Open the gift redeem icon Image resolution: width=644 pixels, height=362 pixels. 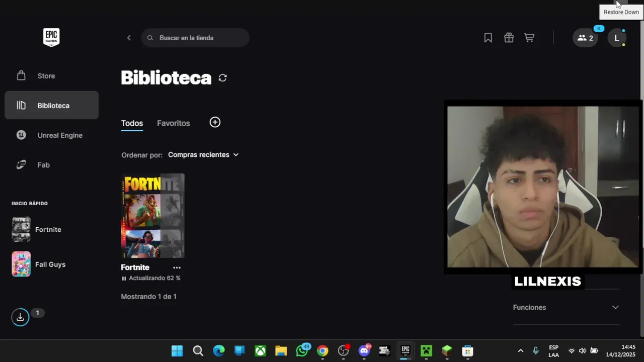pyautogui.click(x=509, y=38)
